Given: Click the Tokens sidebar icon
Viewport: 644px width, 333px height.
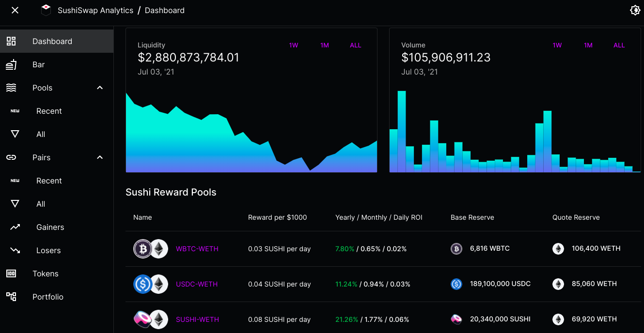Looking at the screenshot, I should tap(11, 273).
